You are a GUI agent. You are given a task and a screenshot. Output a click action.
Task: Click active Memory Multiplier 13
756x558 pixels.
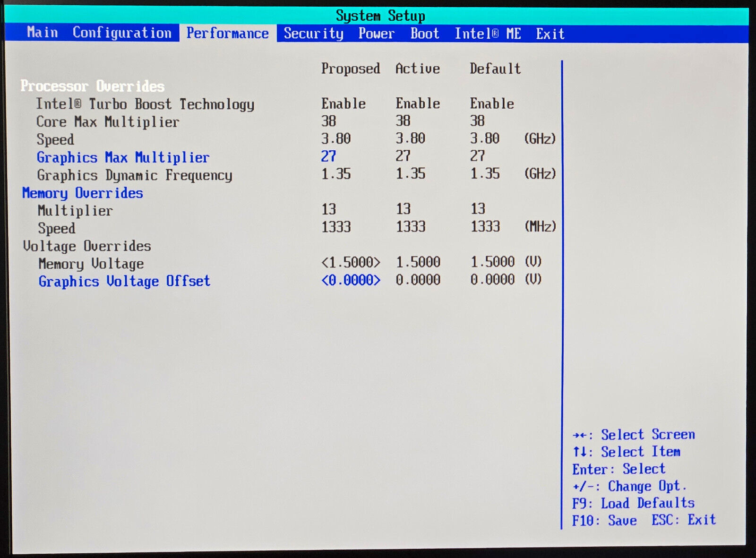click(x=404, y=209)
